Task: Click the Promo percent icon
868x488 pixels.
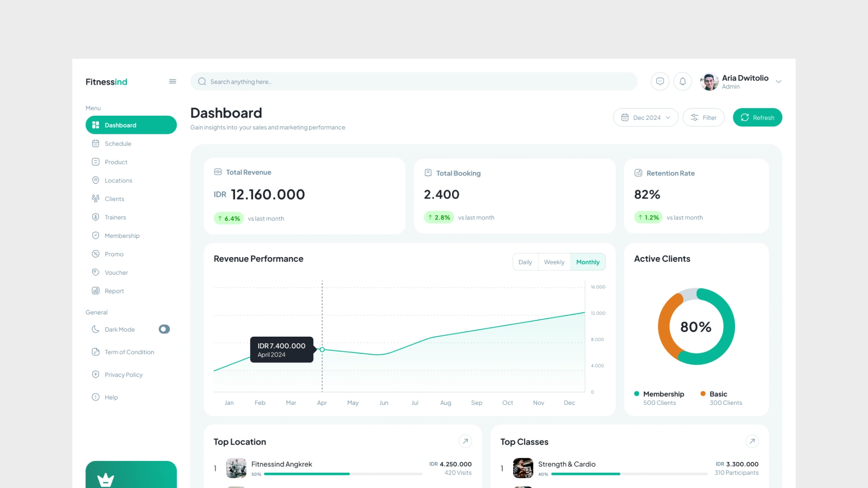Action: (x=95, y=254)
